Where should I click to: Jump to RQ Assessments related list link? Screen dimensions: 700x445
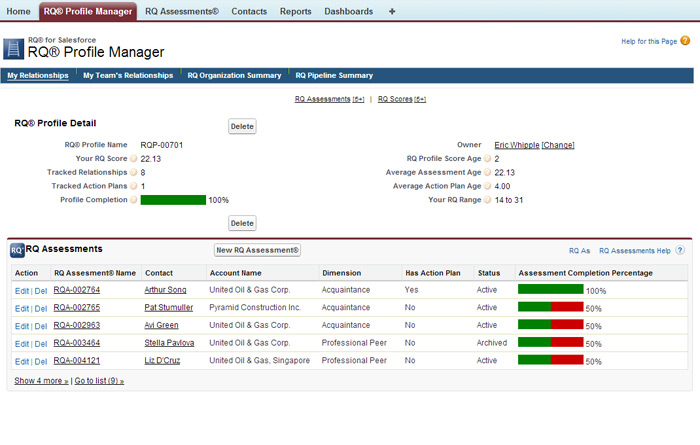pyautogui.click(x=329, y=99)
